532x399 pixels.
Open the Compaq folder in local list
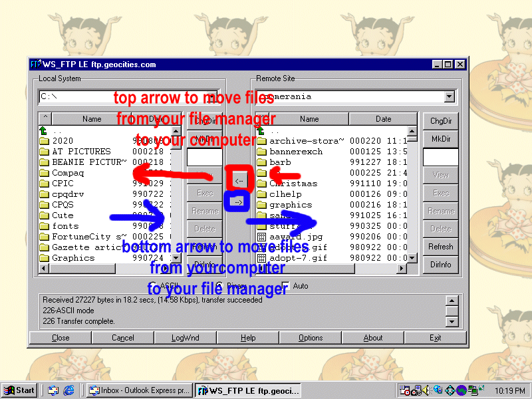point(68,173)
